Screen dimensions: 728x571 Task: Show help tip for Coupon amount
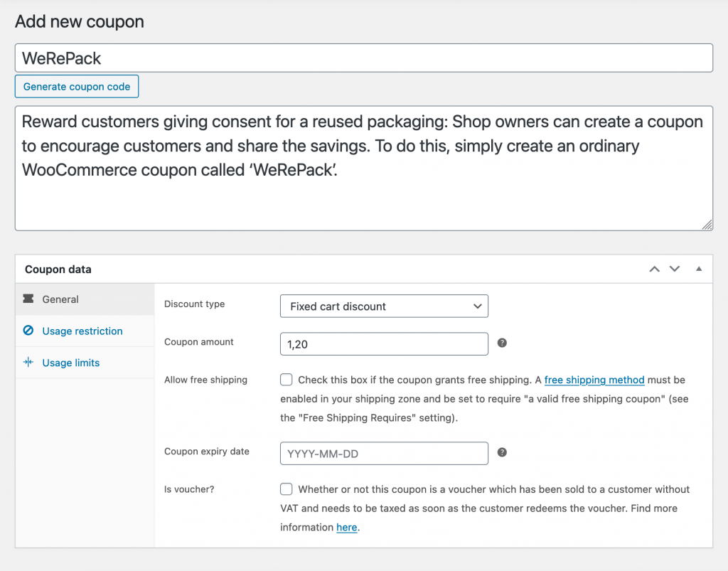click(x=502, y=343)
